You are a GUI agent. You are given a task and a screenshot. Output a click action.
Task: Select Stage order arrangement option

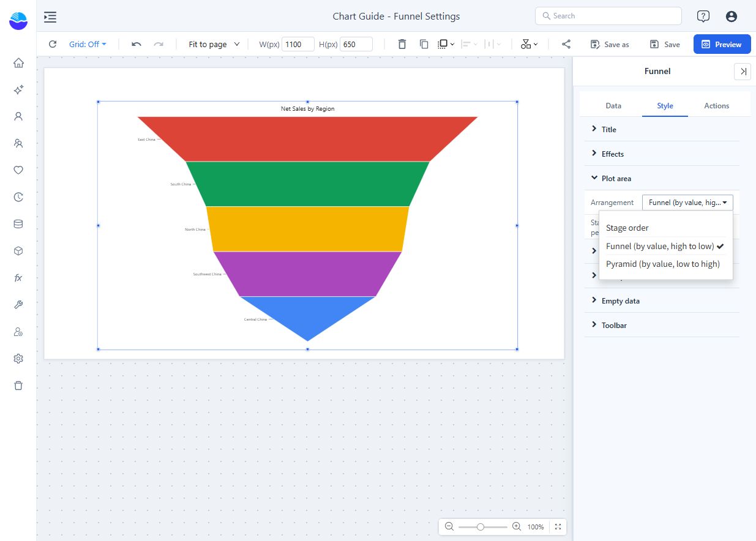[666, 228]
